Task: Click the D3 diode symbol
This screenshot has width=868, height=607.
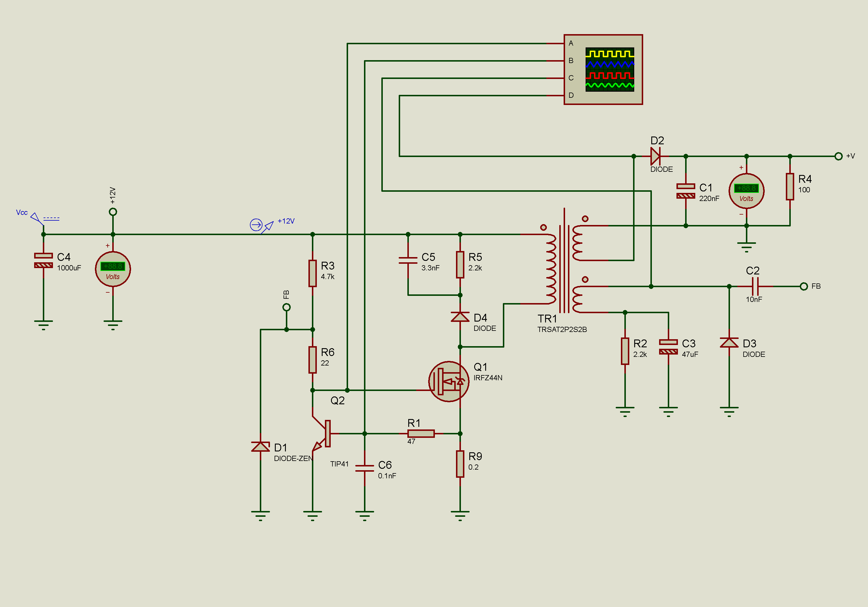Action: coord(729,342)
